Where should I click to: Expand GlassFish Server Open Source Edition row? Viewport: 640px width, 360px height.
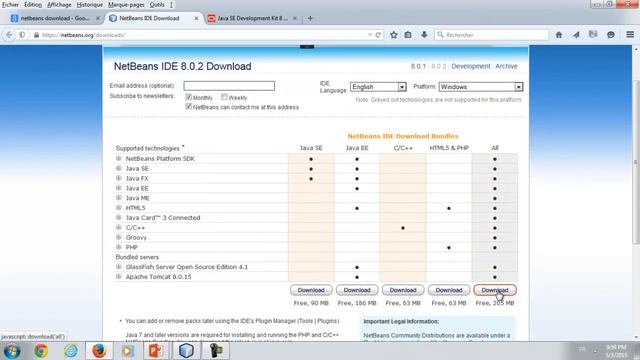(x=119, y=267)
